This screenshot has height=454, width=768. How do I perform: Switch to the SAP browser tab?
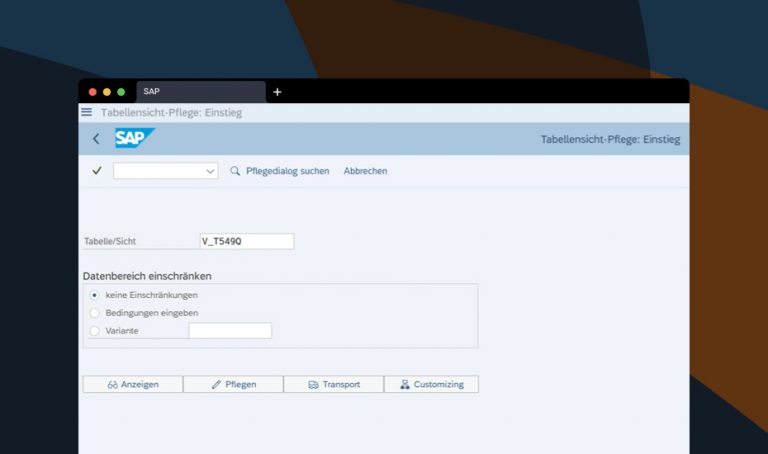click(201, 92)
